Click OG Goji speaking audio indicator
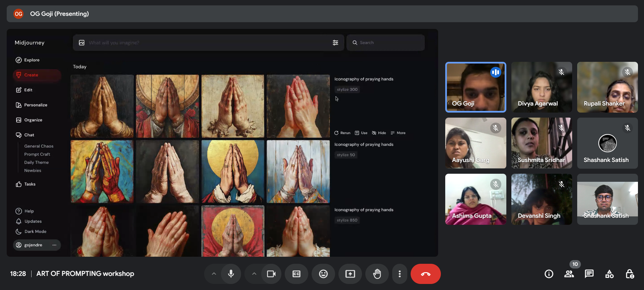644x290 pixels. (496, 72)
